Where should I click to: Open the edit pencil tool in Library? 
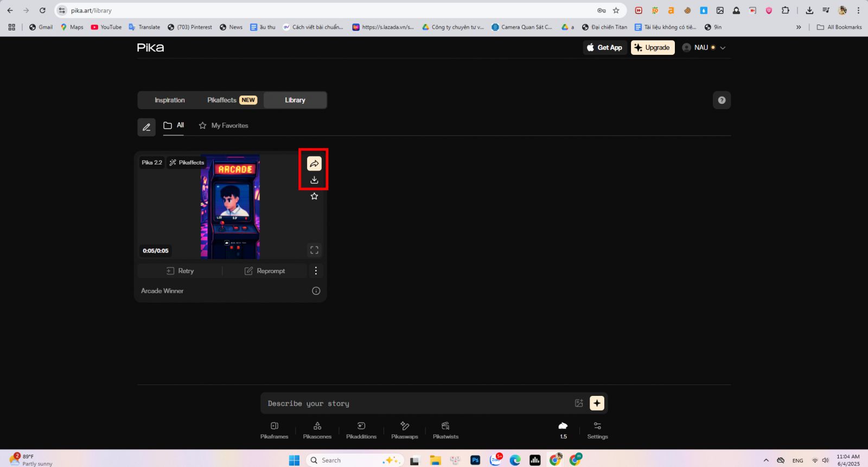coord(146,127)
